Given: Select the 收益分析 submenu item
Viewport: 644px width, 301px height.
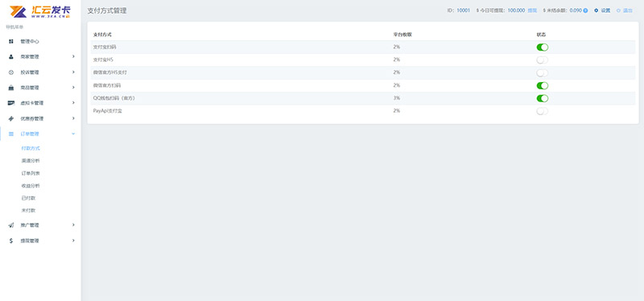Looking at the screenshot, I should tap(31, 186).
